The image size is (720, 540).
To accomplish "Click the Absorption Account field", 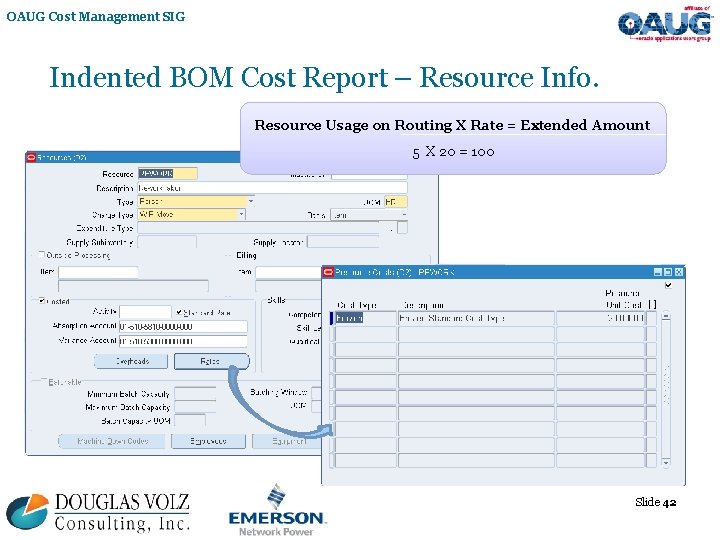I will tap(183, 326).
